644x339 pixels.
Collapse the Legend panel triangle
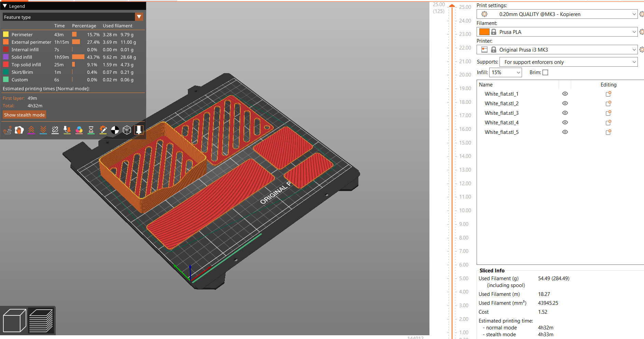coord(5,6)
